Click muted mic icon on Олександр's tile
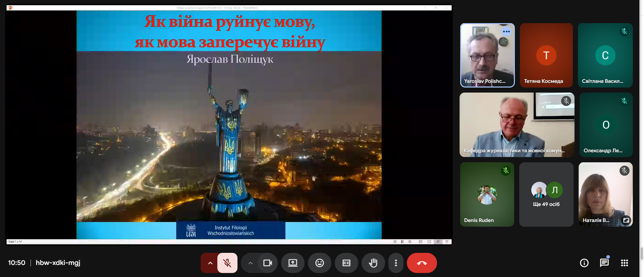Viewport: 644px width, 277px height. [x=624, y=101]
